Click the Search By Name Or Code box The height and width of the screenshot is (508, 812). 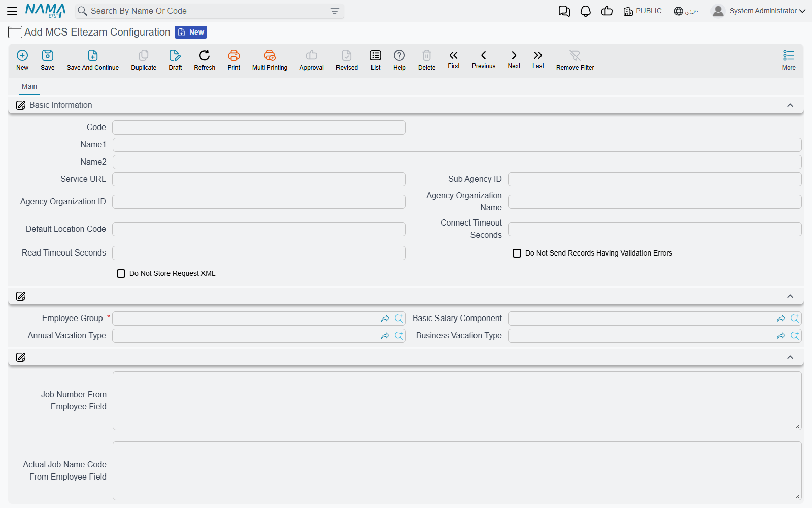point(210,11)
